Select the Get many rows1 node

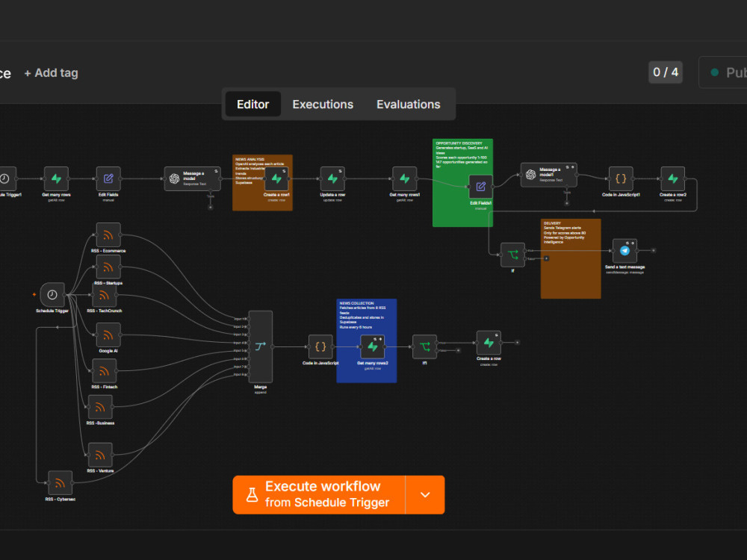coord(404,178)
